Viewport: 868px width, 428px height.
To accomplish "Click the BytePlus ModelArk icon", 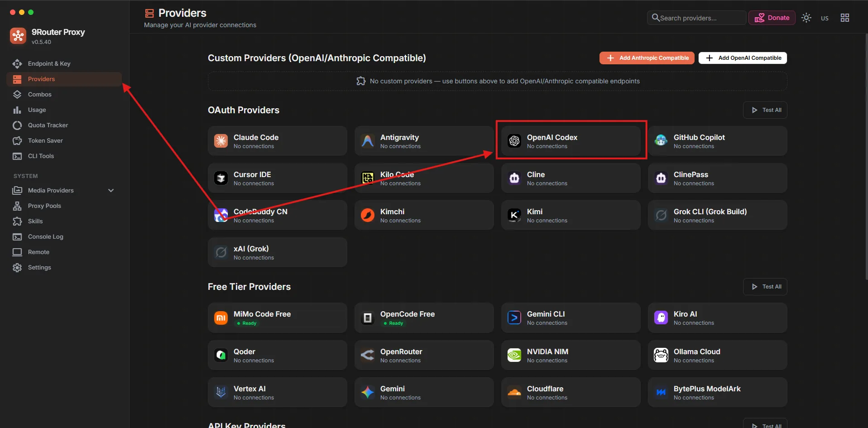I will [661, 392].
